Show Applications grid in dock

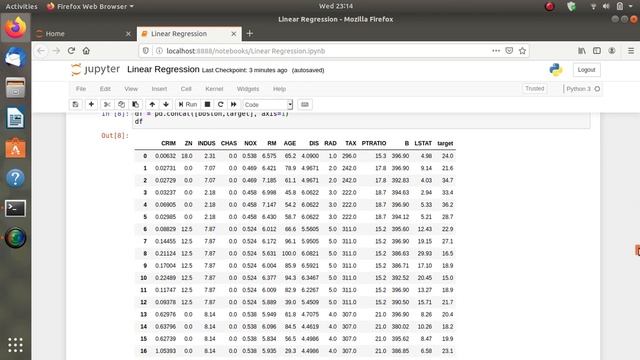coord(15,345)
